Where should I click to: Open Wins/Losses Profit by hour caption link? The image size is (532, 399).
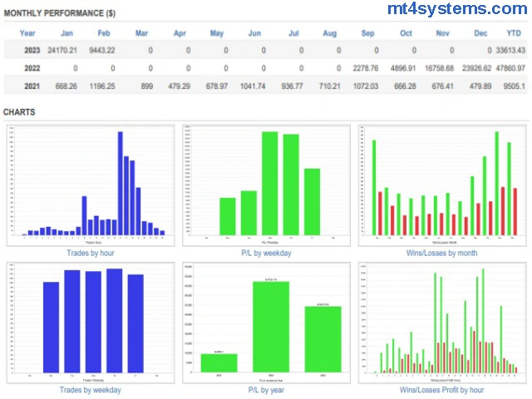click(x=441, y=390)
